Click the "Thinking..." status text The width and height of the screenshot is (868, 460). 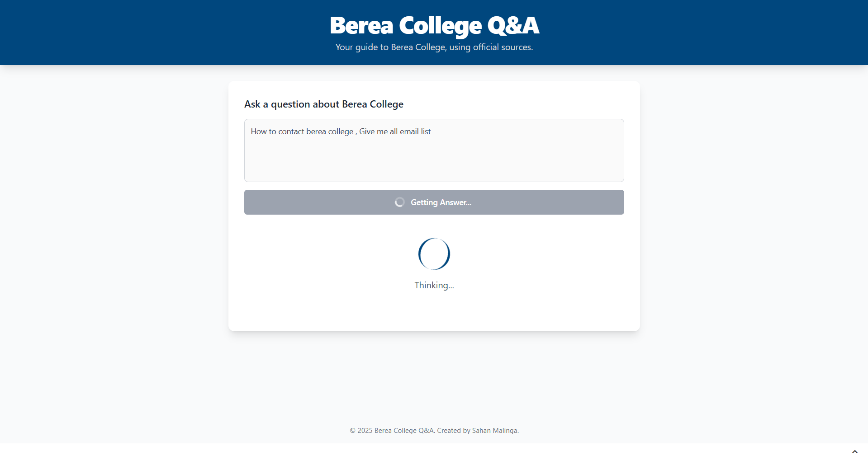point(434,285)
